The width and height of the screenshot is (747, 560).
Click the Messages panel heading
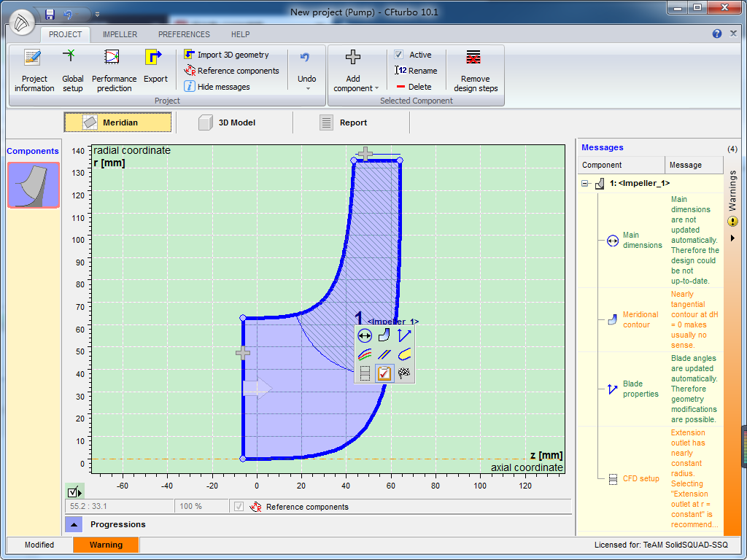pos(602,147)
